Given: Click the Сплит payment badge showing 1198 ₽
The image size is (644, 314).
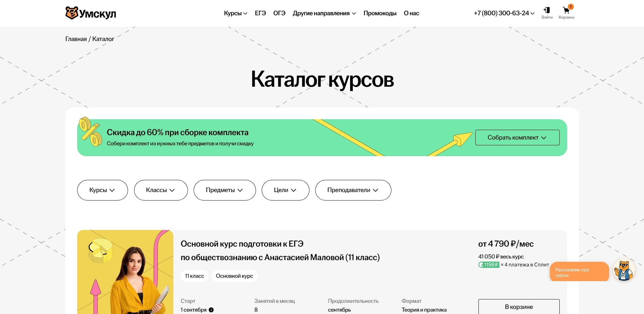Looking at the screenshot, I should pyautogui.click(x=489, y=265).
